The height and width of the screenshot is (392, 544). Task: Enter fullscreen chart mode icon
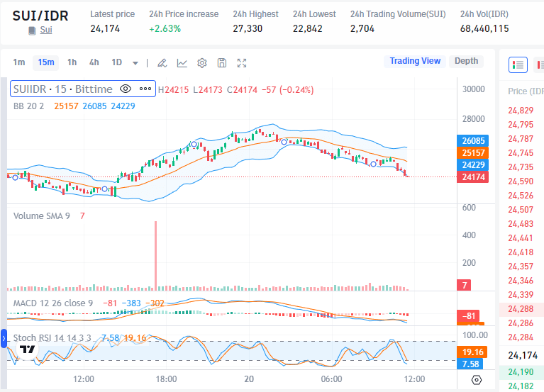point(242,62)
